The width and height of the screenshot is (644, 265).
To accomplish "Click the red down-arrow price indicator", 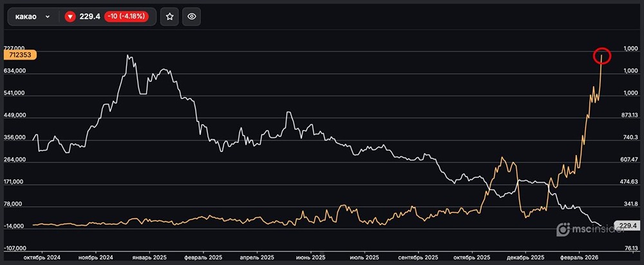I will pyautogui.click(x=70, y=17).
